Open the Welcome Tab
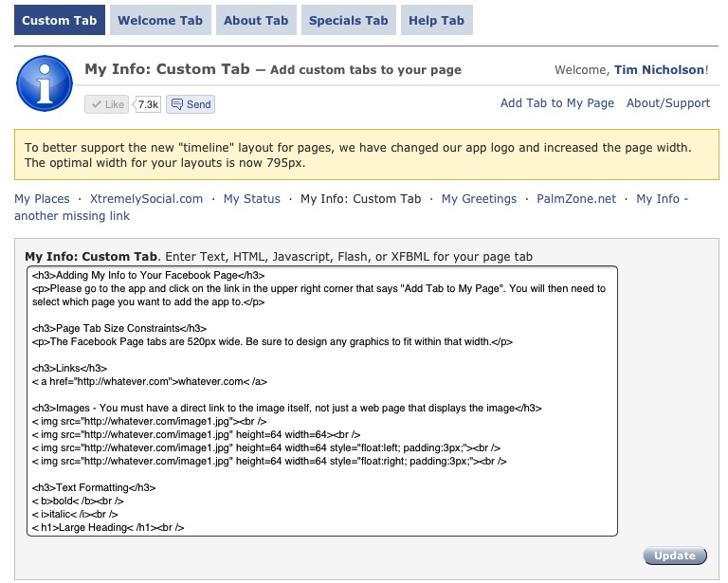Screen dimensions: 728x583 [x=160, y=20]
